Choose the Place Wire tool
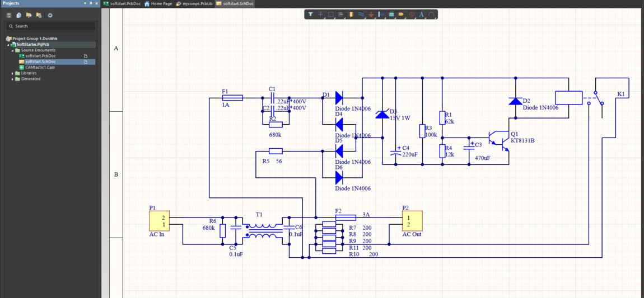 [x=361, y=15]
